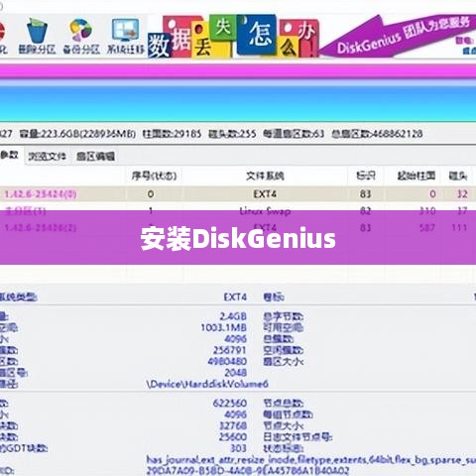Image resolution: width=476 pixels, height=476 pixels.
Task: Click the 状态标志 label
Action: tap(284, 448)
